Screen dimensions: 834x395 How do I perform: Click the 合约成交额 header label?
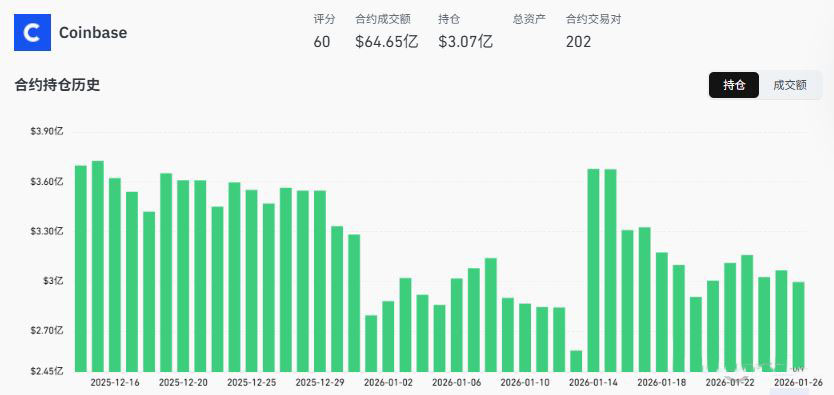(x=383, y=20)
